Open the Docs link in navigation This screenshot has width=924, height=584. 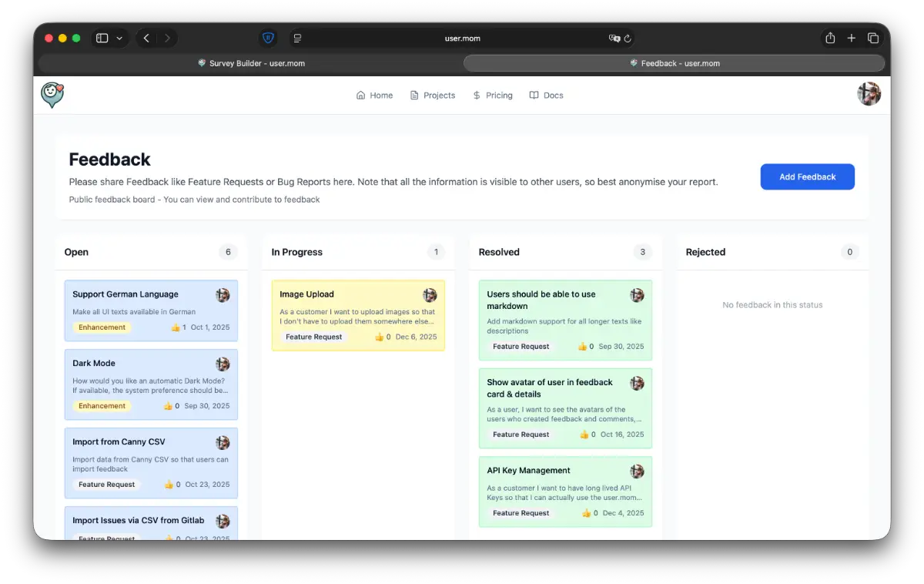coord(546,96)
